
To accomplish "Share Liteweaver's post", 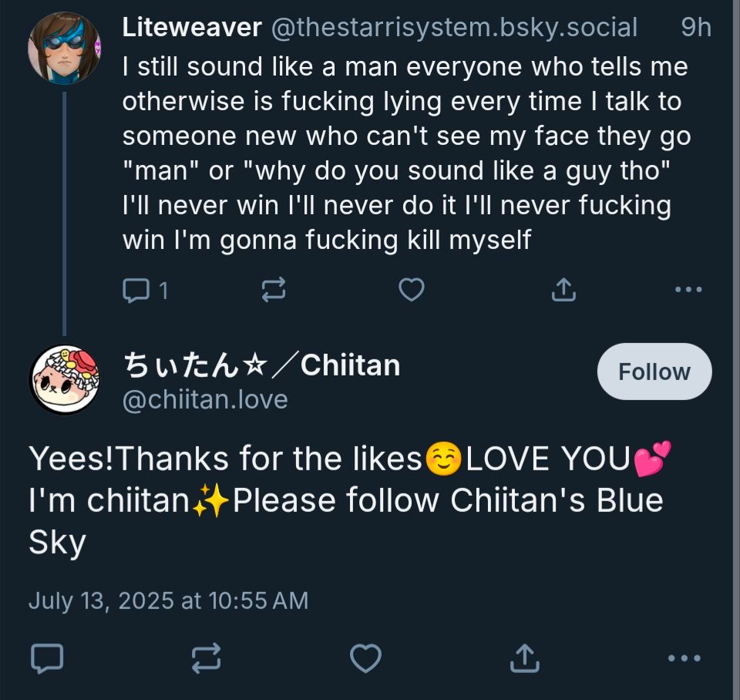I will tap(563, 290).
